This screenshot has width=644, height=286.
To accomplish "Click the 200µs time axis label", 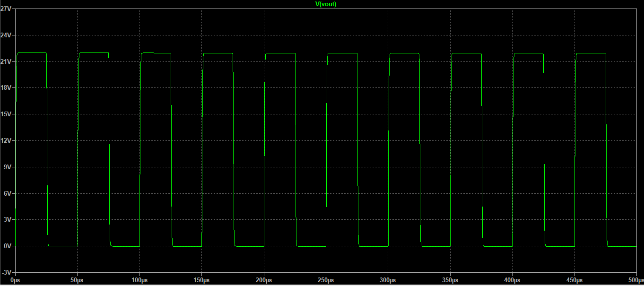I will coord(263,281).
